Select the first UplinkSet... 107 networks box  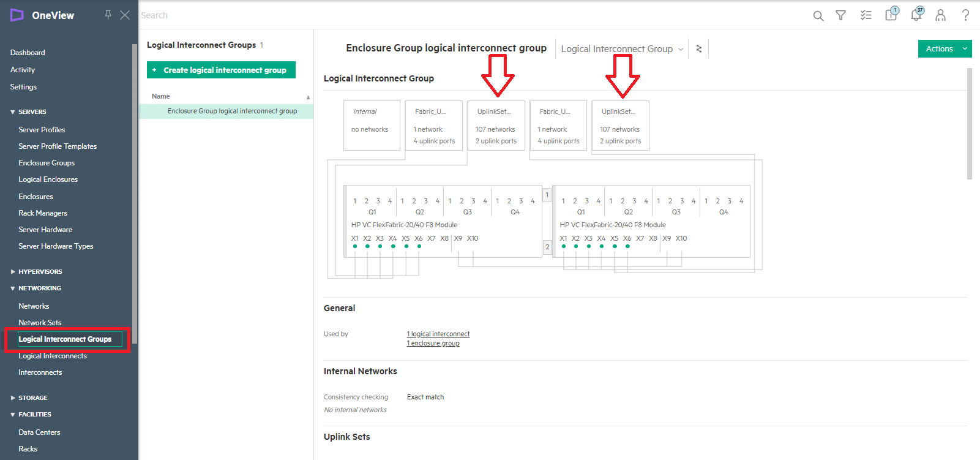[x=496, y=126]
